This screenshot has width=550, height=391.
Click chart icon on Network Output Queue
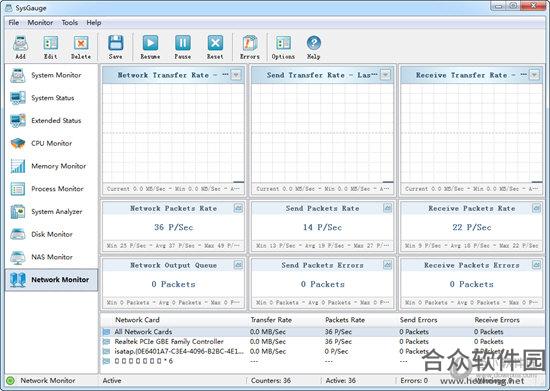238,265
